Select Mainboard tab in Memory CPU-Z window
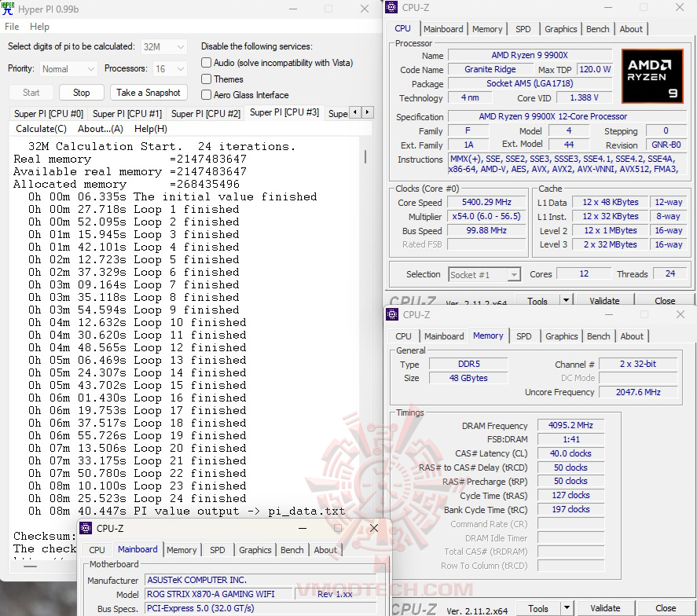Image resolution: width=697 pixels, height=616 pixels. (x=444, y=336)
